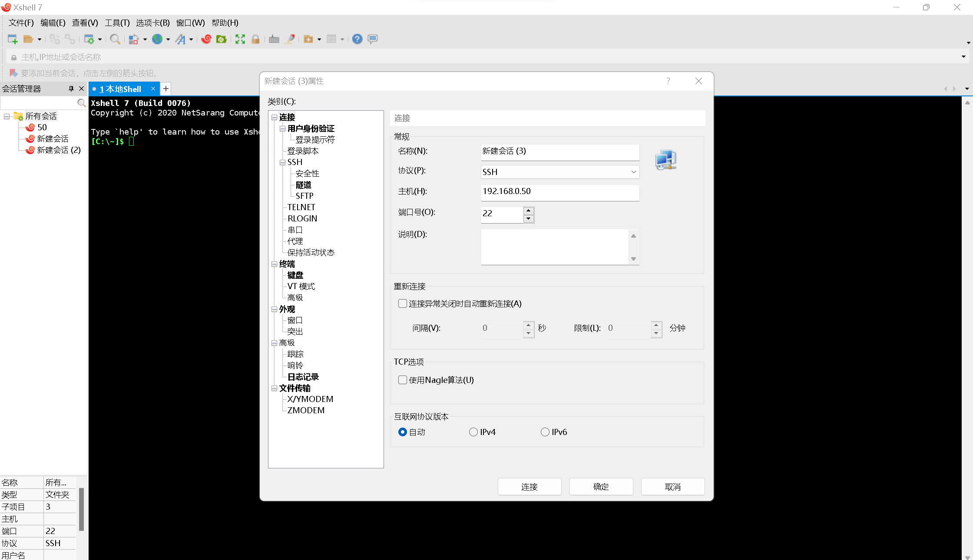The width and height of the screenshot is (973, 560).
Task: Open help via blue question mark icon
Action: point(357,39)
